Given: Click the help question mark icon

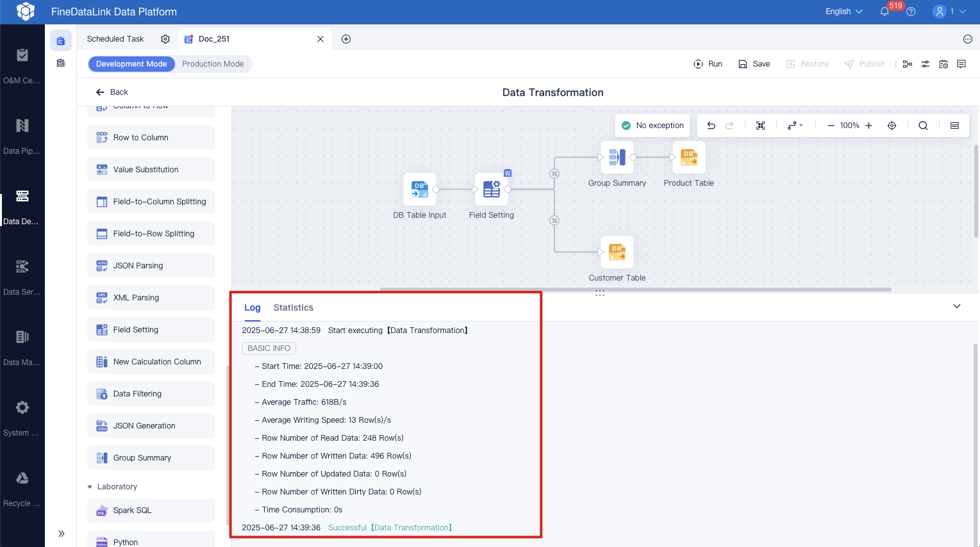Looking at the screenshot, I should point(911,12).
